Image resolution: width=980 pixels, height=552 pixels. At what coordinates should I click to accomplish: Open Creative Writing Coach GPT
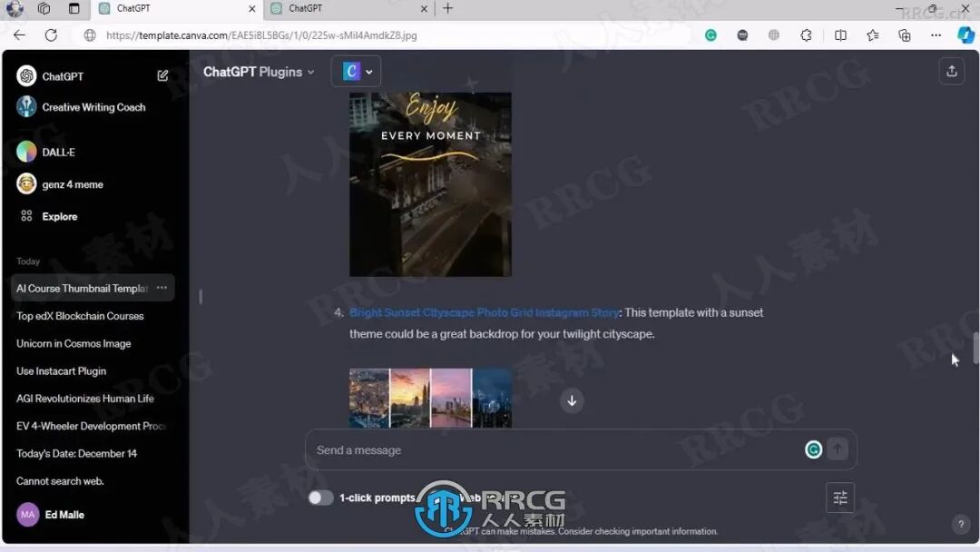click(82, 107)
